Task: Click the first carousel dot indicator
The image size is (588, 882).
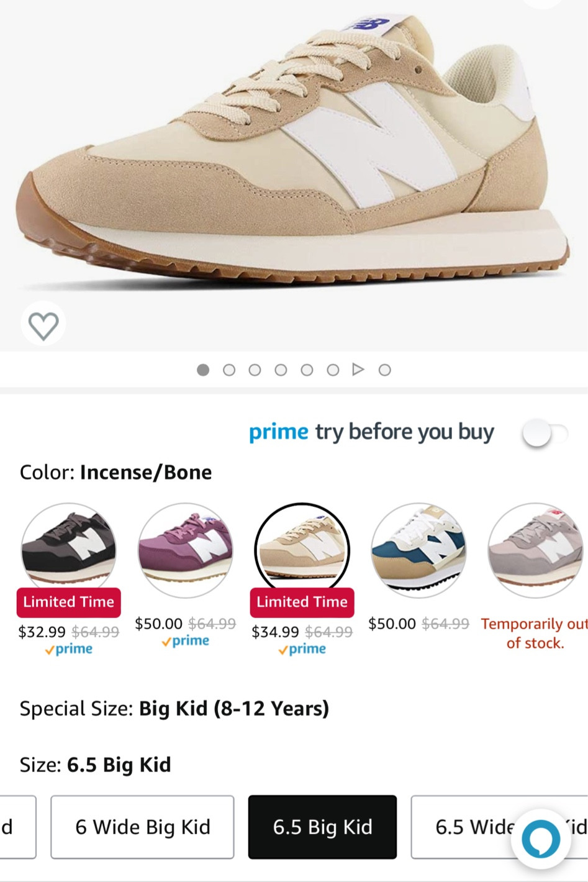Action: click(x=202, y=370)
